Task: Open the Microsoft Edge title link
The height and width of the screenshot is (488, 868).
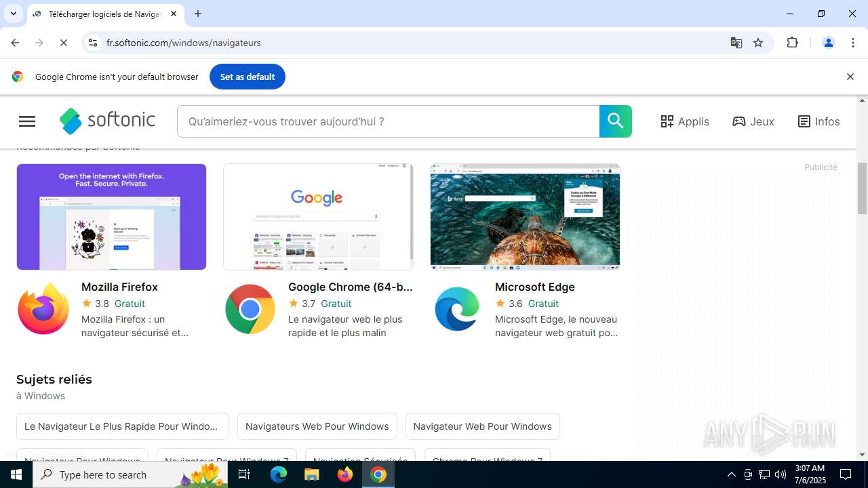Action: (534, 287)
